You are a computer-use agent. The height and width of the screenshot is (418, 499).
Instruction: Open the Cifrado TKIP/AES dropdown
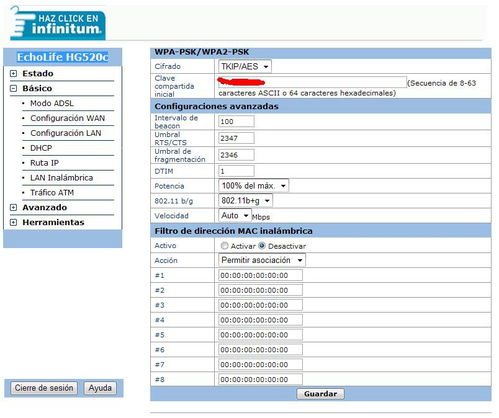click(x=245, y=66)
